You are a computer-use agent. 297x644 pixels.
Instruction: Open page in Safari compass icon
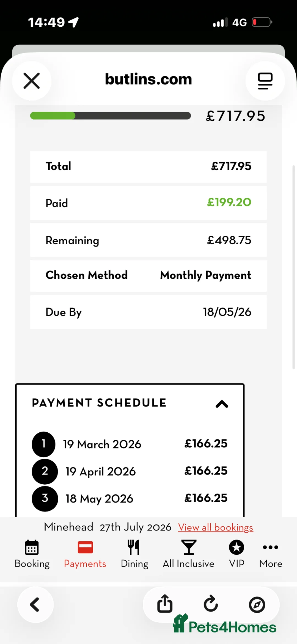tap(257, 605)
